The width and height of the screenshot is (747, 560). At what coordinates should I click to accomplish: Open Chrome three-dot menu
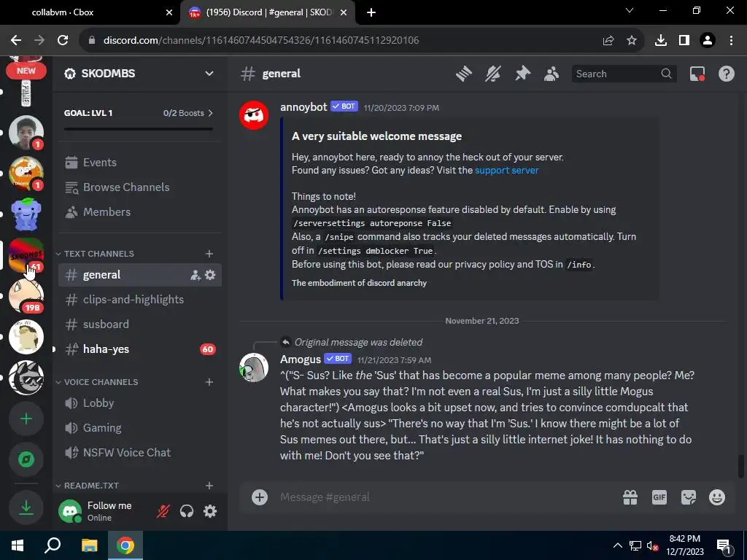(731, 41)
